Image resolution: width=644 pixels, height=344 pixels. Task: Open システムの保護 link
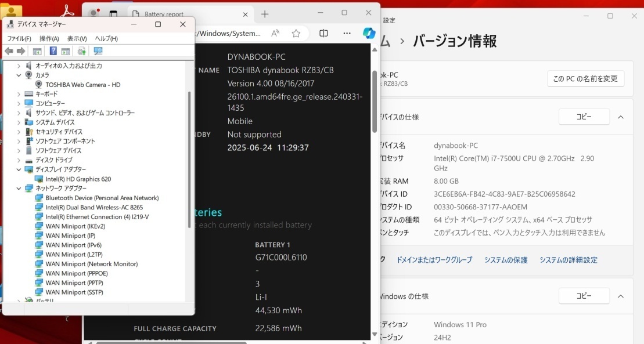pyautogui.click(x=506, y=260)
